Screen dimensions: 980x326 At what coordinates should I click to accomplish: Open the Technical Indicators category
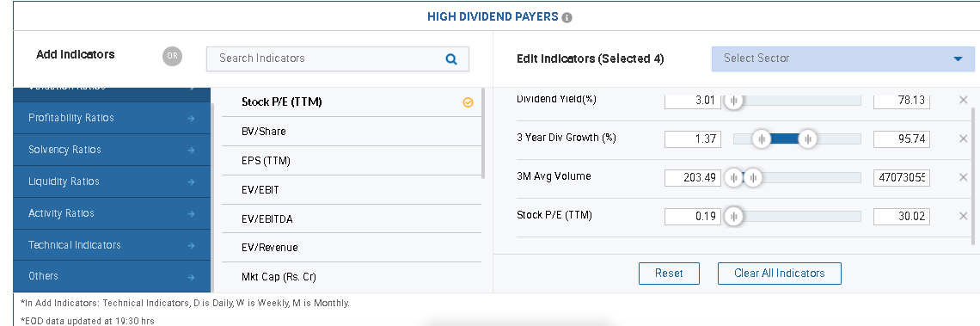pos(112,245)
